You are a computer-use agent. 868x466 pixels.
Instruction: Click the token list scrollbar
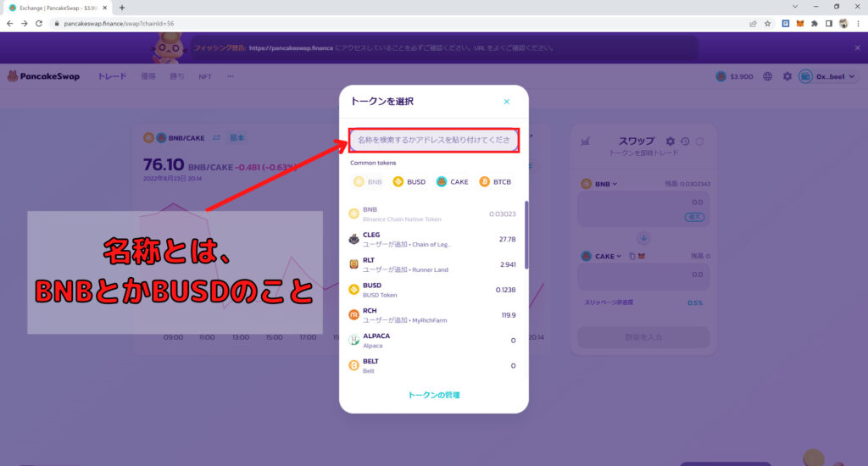(x=526, y=236)
